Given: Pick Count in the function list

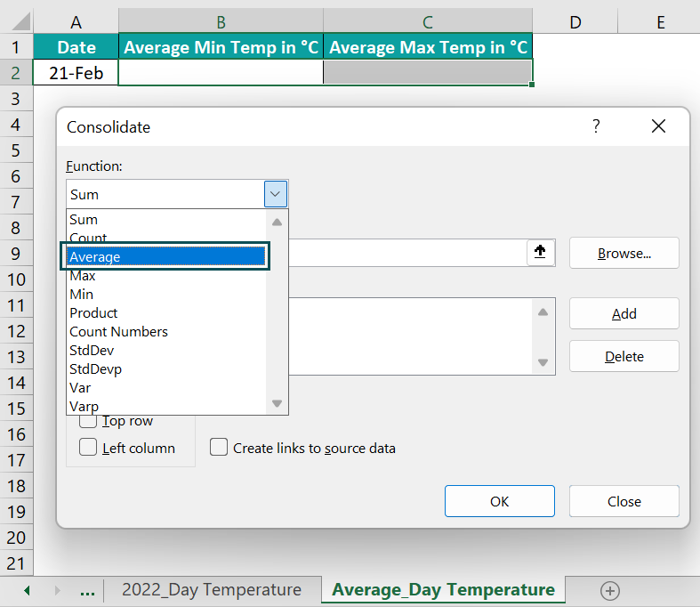Looking at the screenshot, I should tap(166, 237).
